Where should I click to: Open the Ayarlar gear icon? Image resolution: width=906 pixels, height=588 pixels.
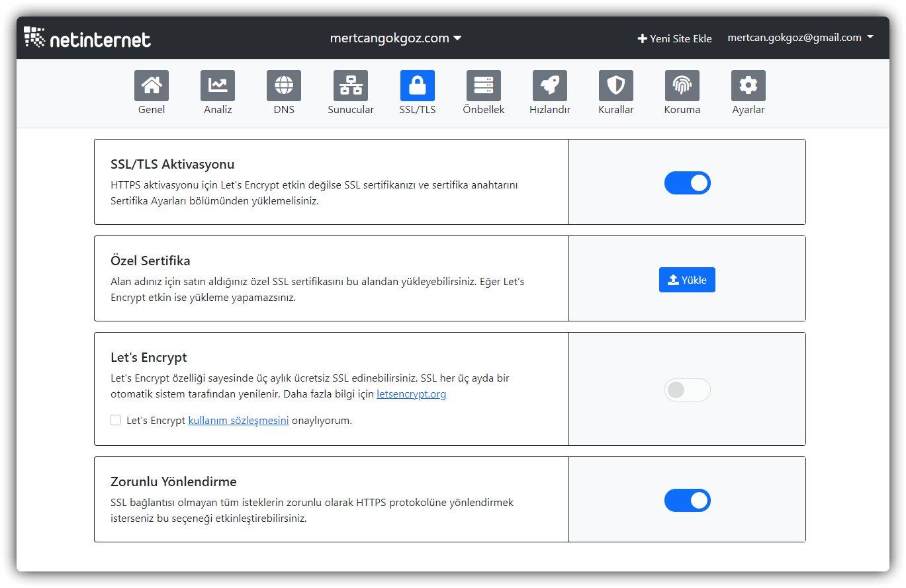point(748,85)
